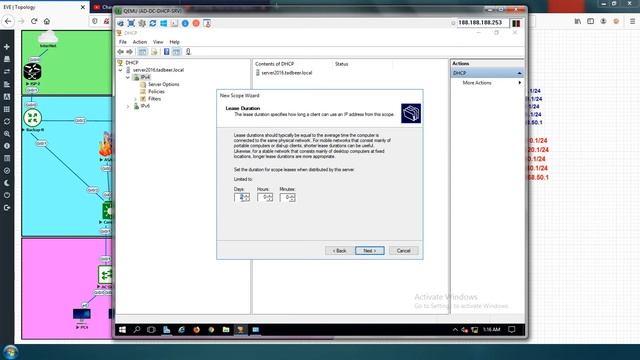Click the Next button in New Scope Wizard

click(x=370, y=251)
